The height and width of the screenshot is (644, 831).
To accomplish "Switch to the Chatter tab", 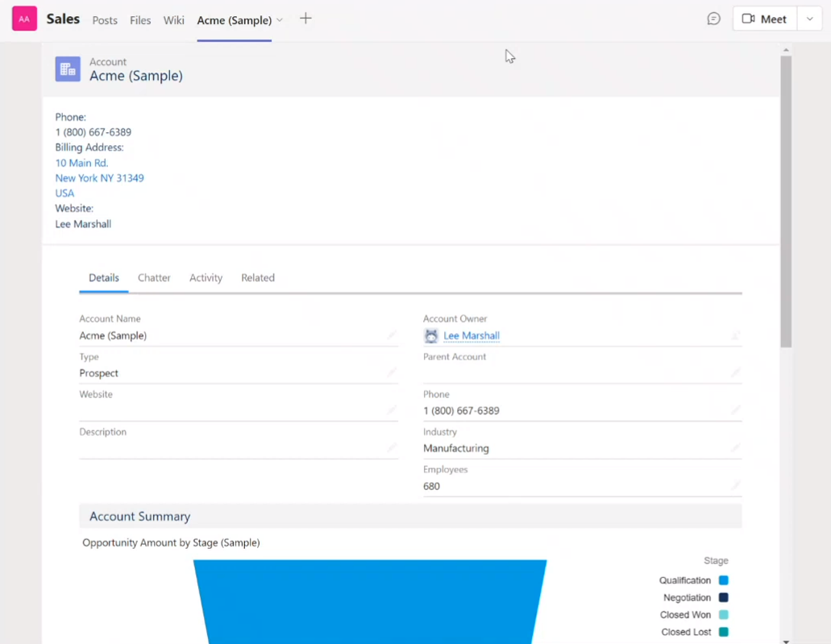I will pyautogui.click(x=154, y=277).
